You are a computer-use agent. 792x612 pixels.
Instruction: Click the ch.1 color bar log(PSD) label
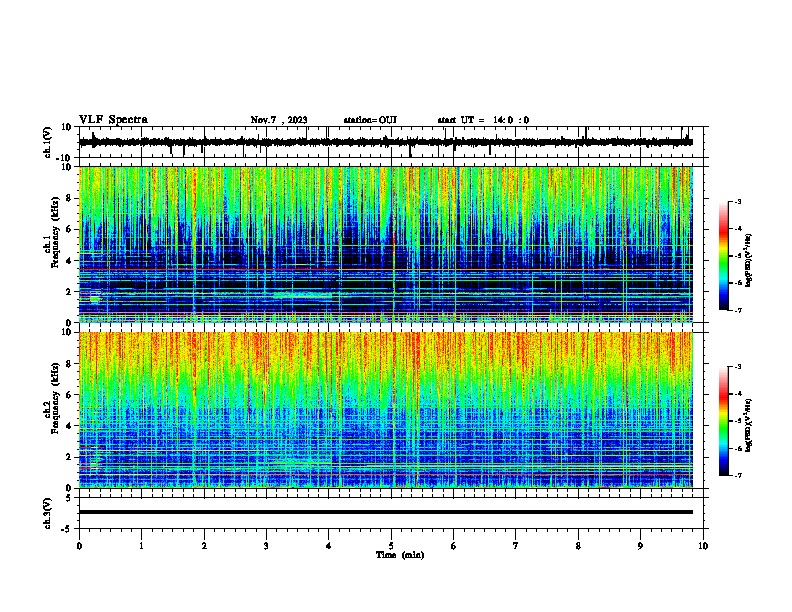point(748,260)
